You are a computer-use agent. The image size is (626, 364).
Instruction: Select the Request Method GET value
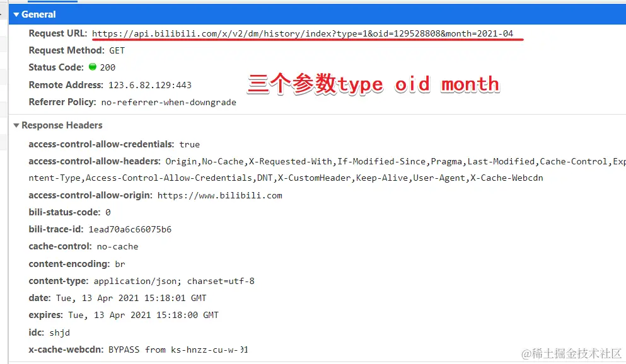point(117,50)
